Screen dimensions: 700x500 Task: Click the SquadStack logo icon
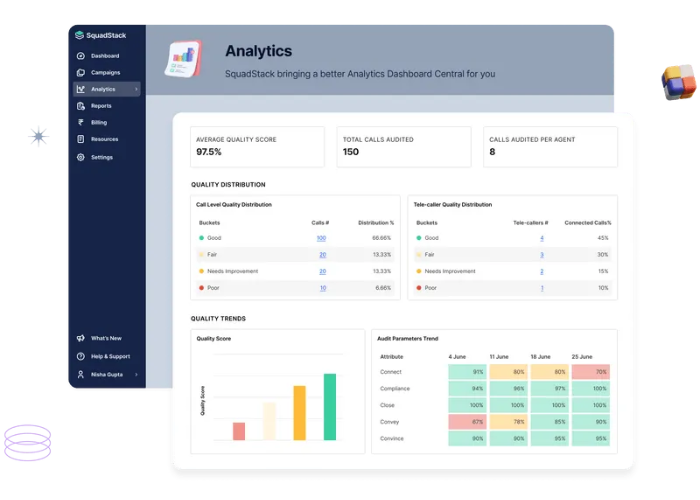click(x=79, y=35)
